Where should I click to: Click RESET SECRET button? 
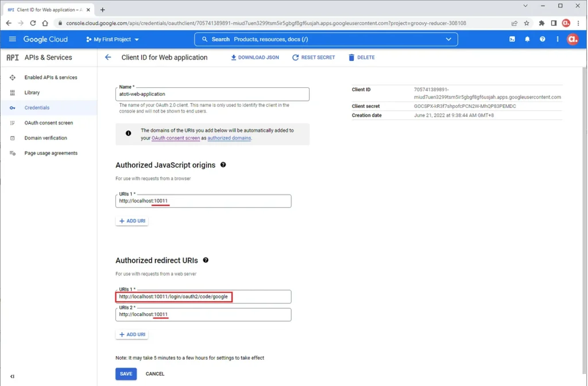[x=314, y=57]
